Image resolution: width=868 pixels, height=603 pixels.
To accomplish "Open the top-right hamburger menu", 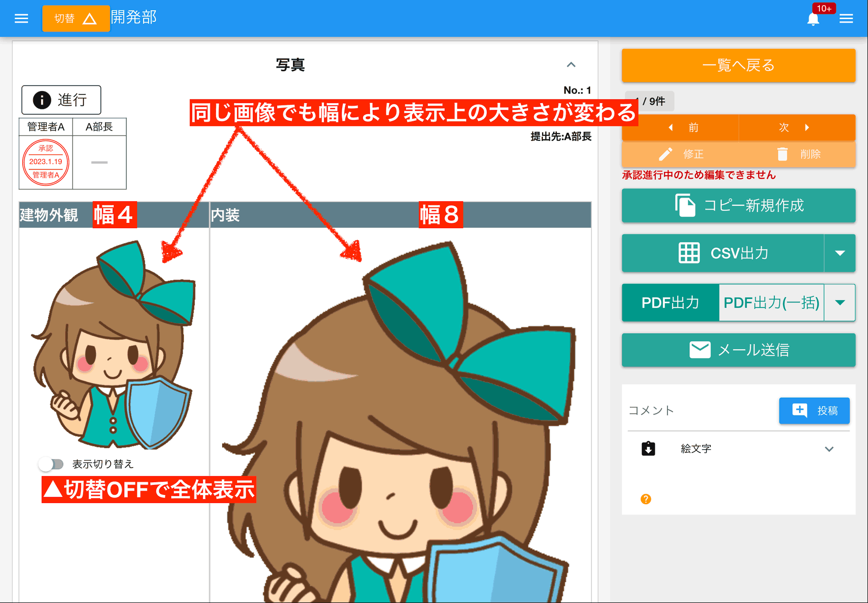I will click(847, 18).
